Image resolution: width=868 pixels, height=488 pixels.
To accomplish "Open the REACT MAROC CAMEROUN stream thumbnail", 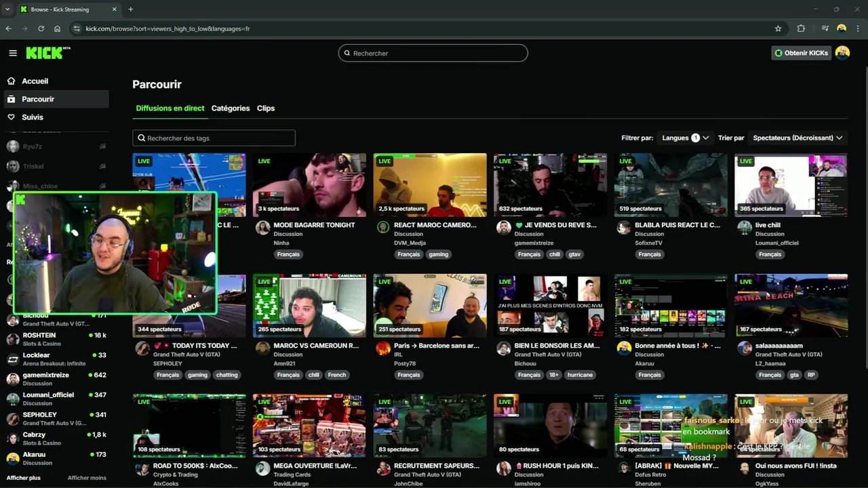I will click(430, 185).
